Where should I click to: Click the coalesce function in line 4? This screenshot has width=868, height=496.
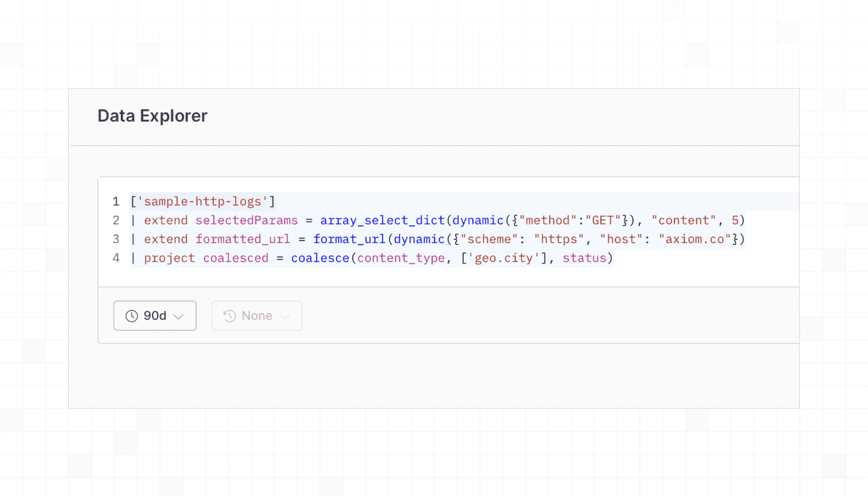coord(321,258)
